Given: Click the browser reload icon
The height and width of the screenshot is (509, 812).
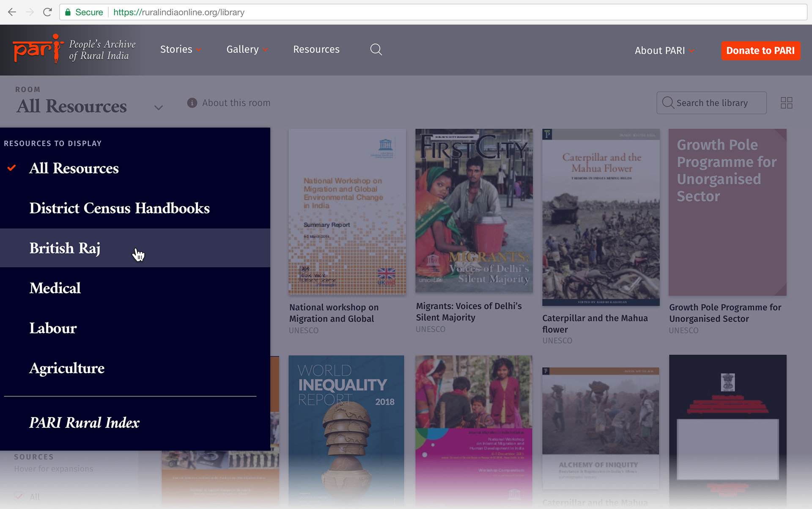Looking at the screenshot, I should pos(47,12).
